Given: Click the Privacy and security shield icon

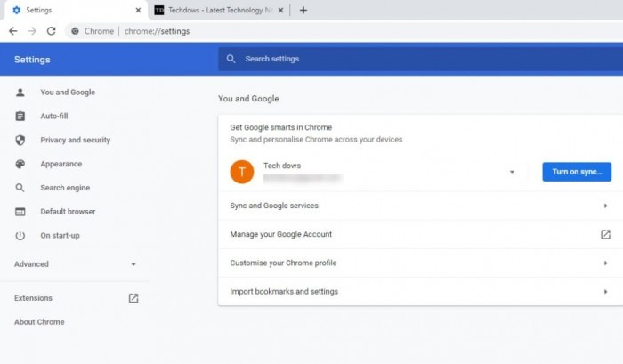Looking at the screenshot, I should point(20,140).
